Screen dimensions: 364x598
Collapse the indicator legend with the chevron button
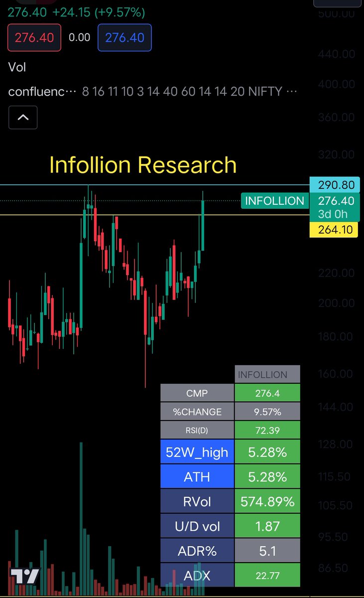click(23, 118)
